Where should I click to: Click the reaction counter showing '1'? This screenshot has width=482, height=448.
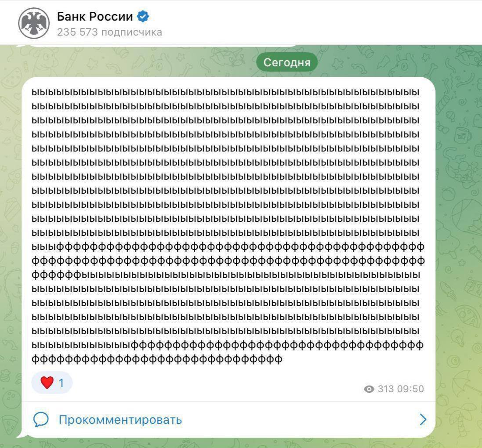pos(60,383)
